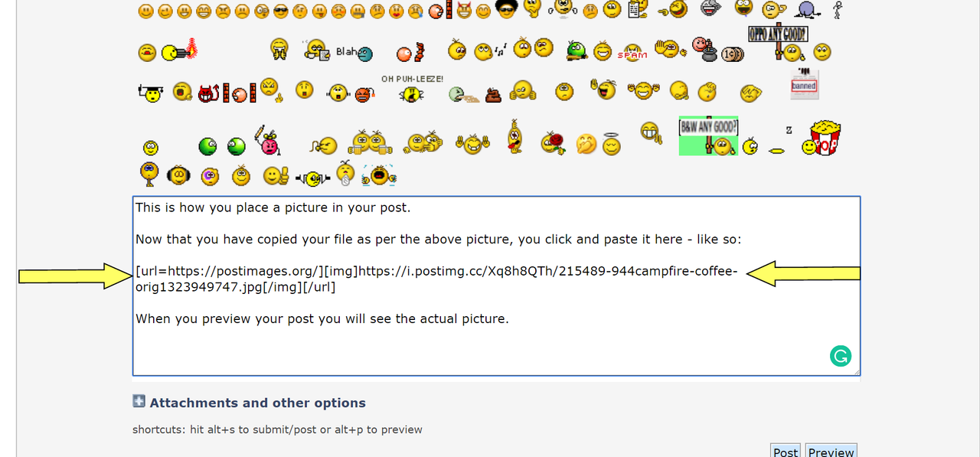
Task: Insert the headphones smiley
Action: click(178, 176)
